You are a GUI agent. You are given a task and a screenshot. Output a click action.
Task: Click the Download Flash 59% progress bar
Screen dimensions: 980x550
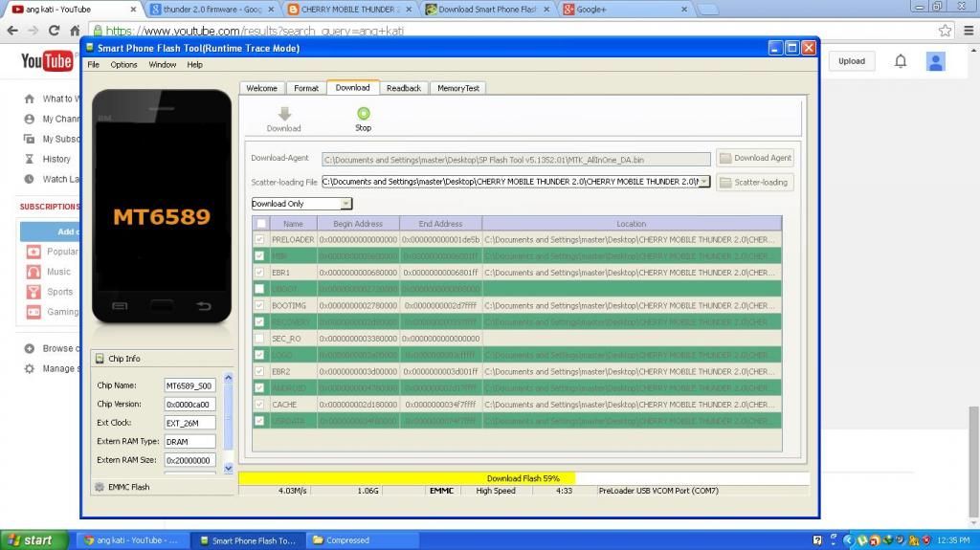[x=523, y=478]
